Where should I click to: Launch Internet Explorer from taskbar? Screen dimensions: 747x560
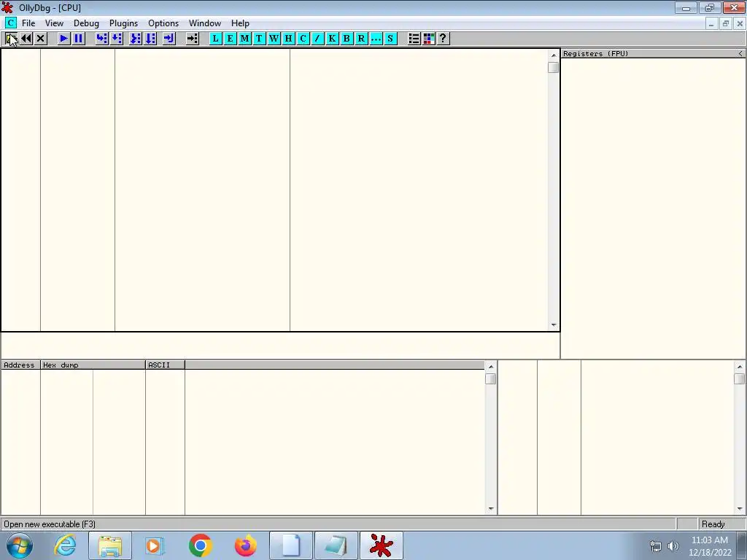pyautogui.click(x=65, y=545)
